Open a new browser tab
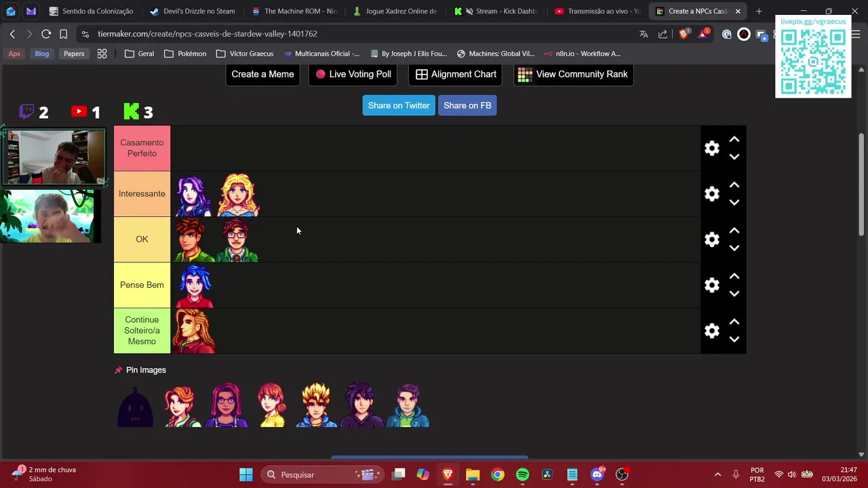 pos(759,12)
